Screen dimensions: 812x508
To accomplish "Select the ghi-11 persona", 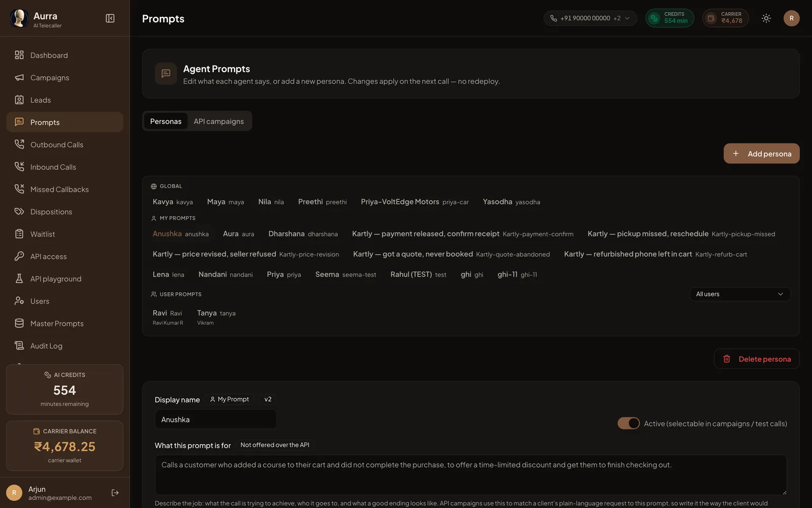I will point(517,274).
